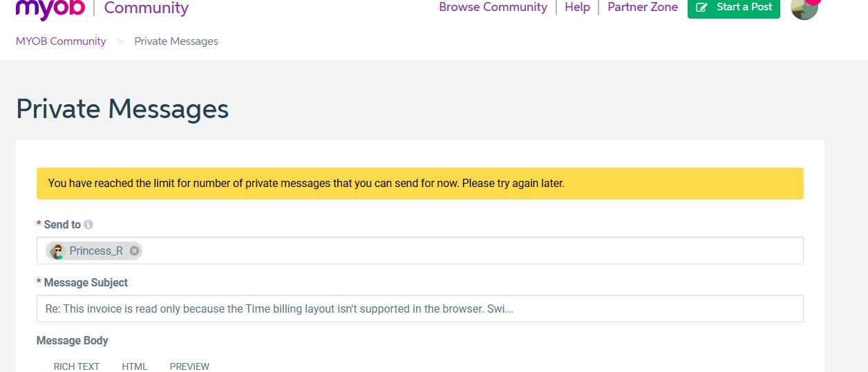Click Princess_R's recipient avatar
The height and width of the screenshot is (372, 868).
click(57, 251)
